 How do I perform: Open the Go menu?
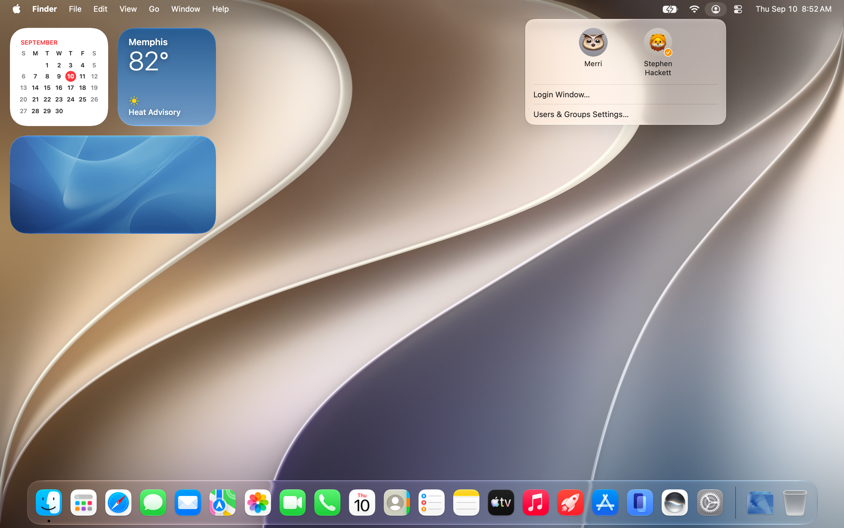point(154,9)
